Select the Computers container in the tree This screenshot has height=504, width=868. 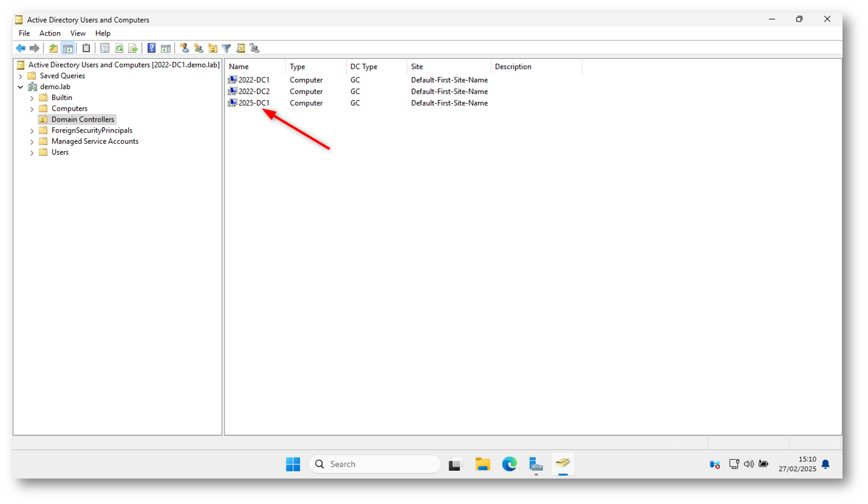pos(69,109)
